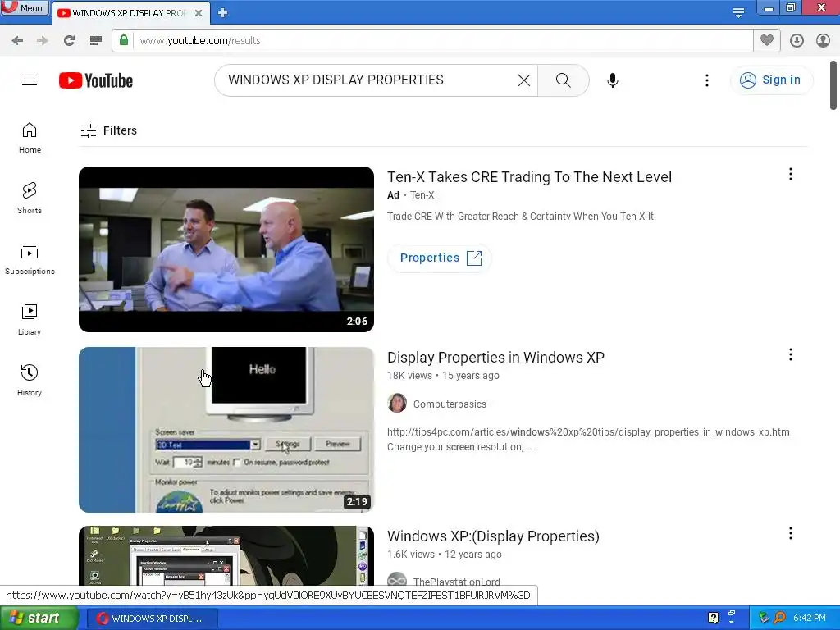840x630 pixels.
Task: Click the YouTube search text field
Action: coord(370,80)
